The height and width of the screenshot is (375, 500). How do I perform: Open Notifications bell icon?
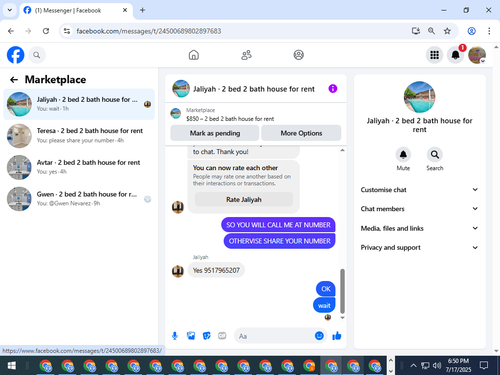pyautogui.click(x=455, y=55)
